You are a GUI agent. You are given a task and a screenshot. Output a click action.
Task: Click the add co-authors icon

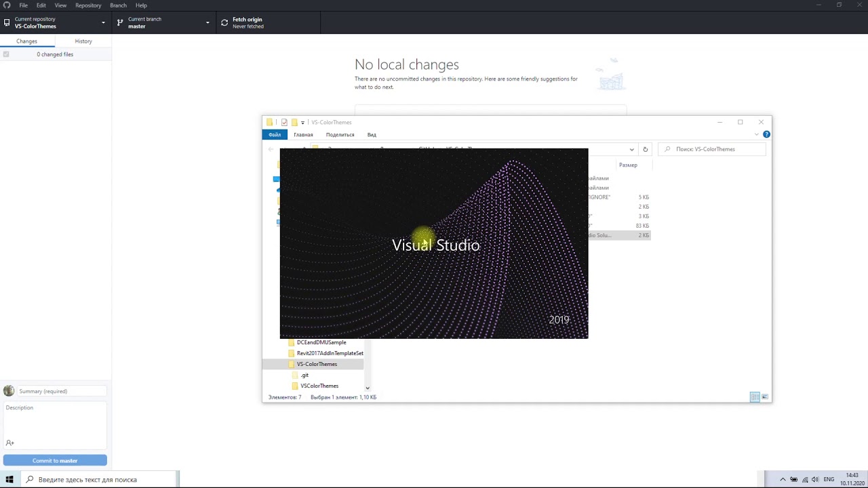(x=10, y=443)
